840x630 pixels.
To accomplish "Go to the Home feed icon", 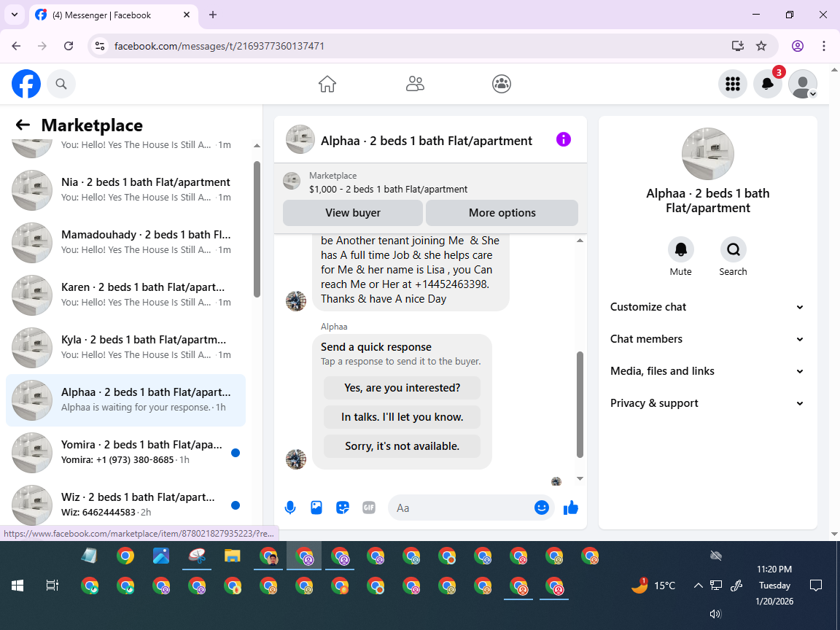I will (x=327, y=84).
